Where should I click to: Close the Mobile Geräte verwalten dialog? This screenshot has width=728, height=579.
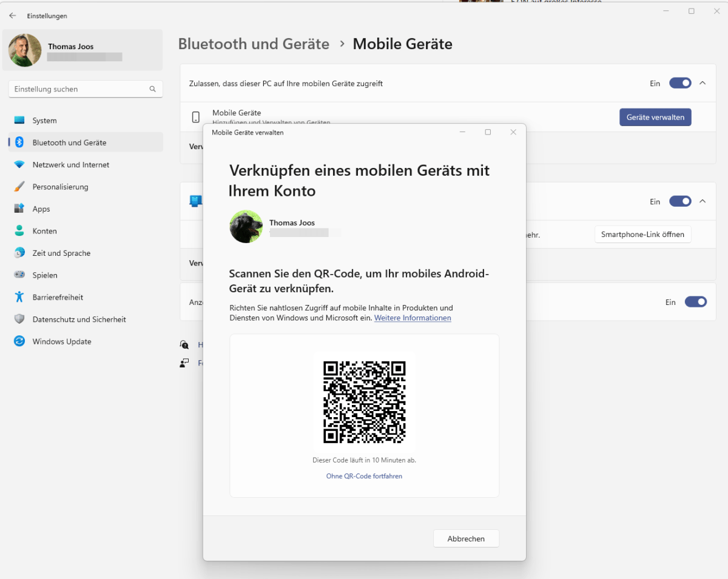(x=513, y=132)
